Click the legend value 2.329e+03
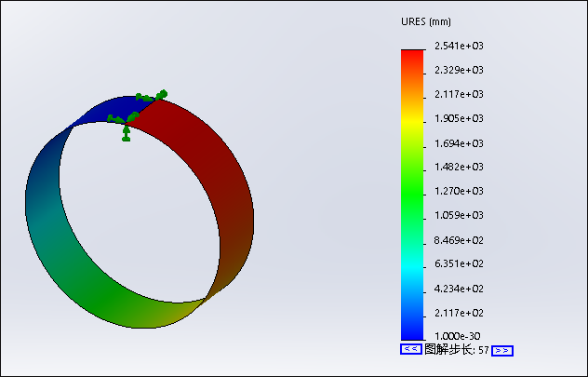Viewport: 588px width, 377px height. pyautogui.click(x=459, y=70)
